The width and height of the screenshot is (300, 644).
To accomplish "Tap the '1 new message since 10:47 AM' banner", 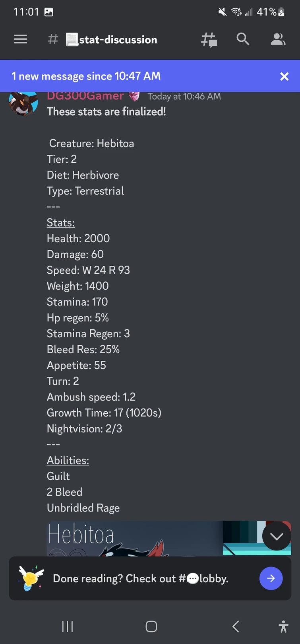I will click(86, 76).
